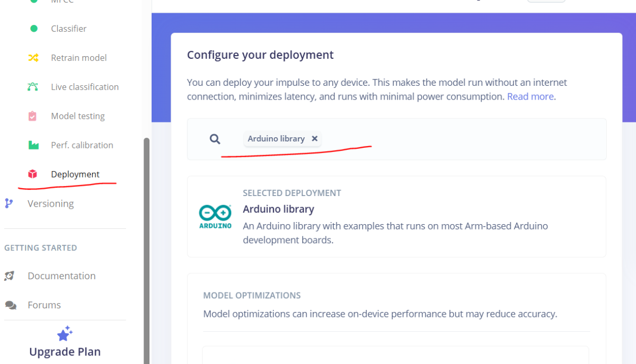Open the Forums link in sidebar
The width and height of the screenshot is (636, 364).
[x=44, y=305]
